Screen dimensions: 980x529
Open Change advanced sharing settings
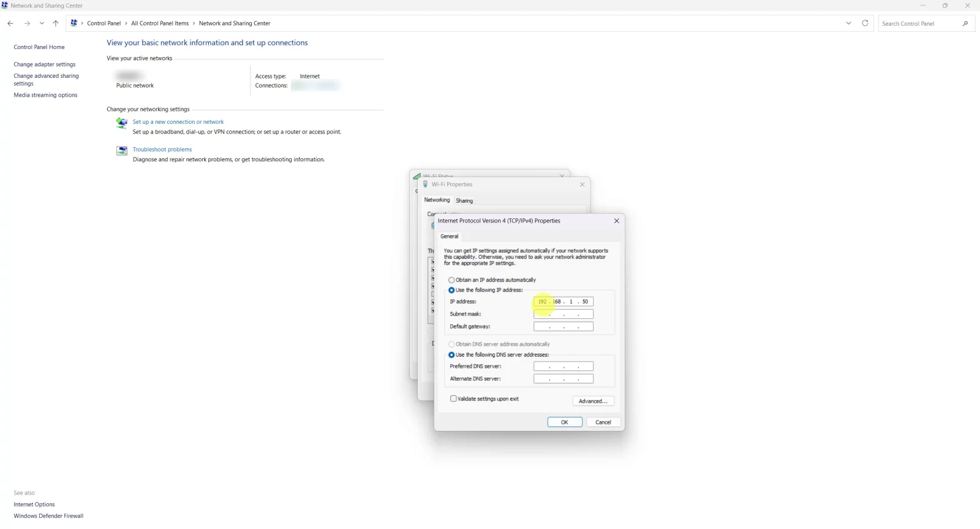[x=47, y=80]
